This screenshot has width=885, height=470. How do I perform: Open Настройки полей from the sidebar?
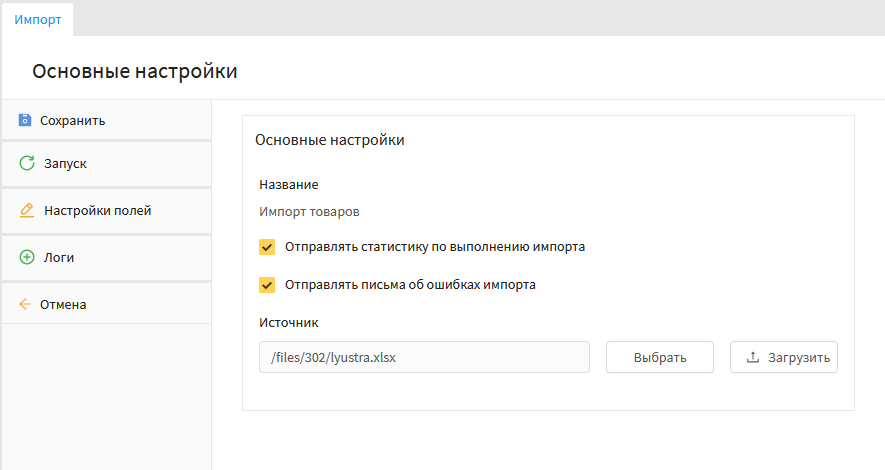pyautogui.click(x=98, y=211)
